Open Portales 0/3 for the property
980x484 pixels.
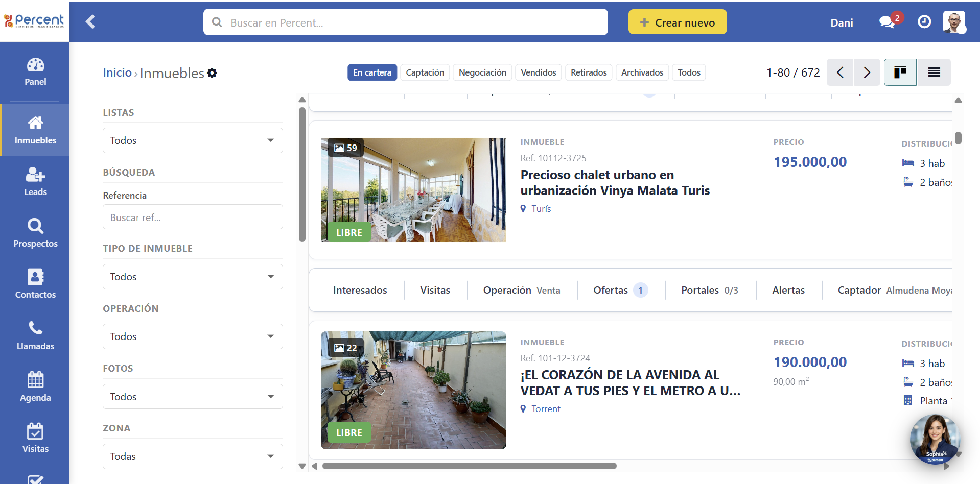coord(710,290)
